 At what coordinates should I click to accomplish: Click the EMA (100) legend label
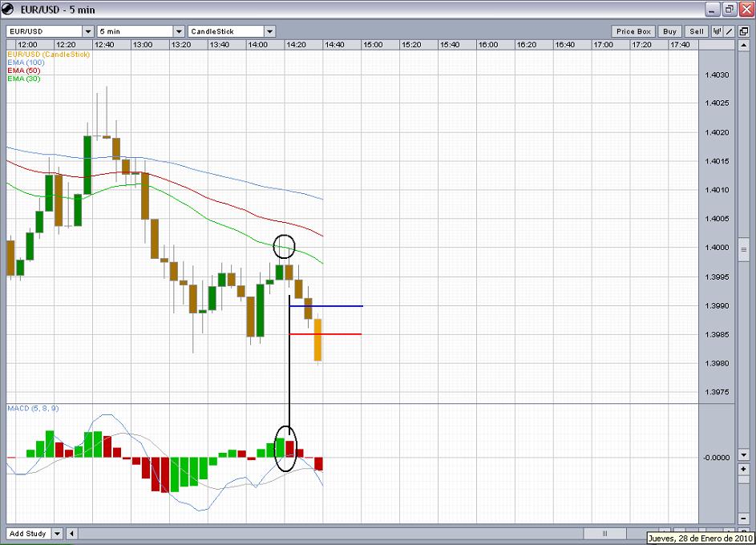25,62
